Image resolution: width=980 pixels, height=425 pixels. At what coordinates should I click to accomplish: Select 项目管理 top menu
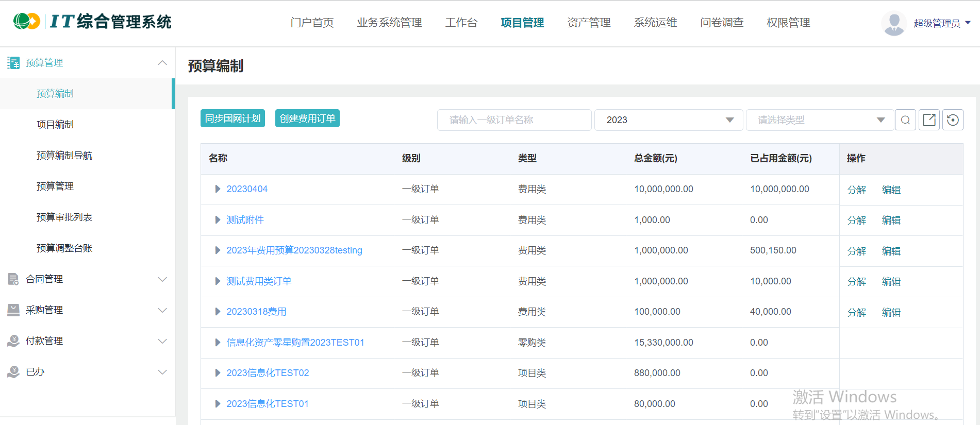(522, 23)
